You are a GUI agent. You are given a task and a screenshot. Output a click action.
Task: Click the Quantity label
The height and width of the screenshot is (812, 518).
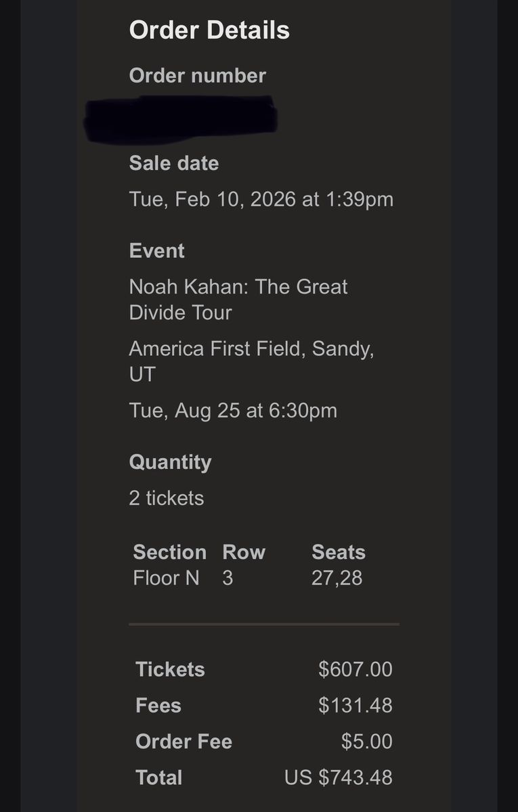pos(170,462)
